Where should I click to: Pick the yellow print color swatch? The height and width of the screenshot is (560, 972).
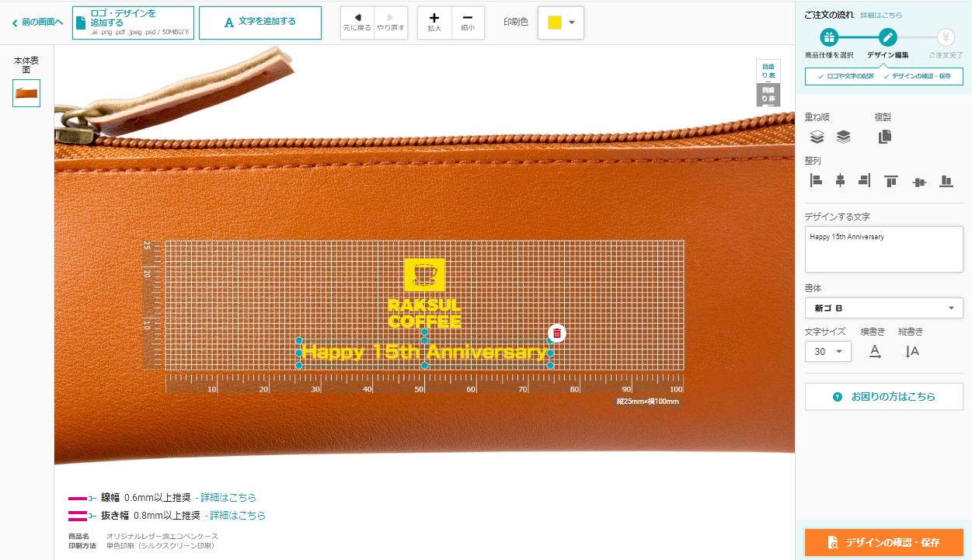point(555,23)
